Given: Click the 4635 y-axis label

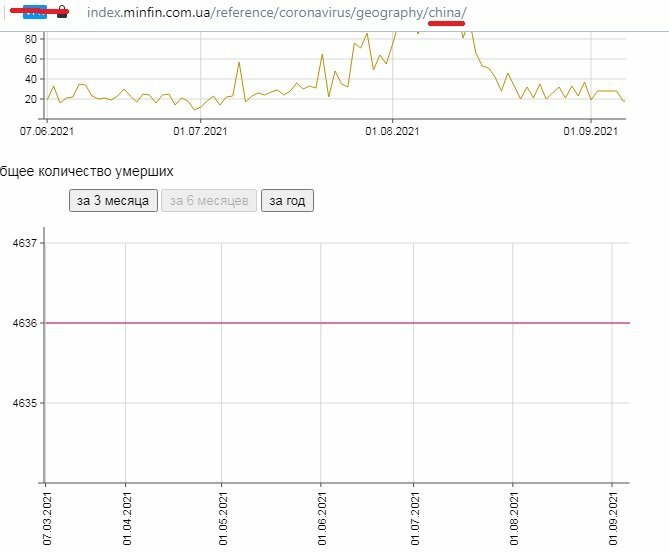Looking at the screenshot, I should tap(25, 403).
